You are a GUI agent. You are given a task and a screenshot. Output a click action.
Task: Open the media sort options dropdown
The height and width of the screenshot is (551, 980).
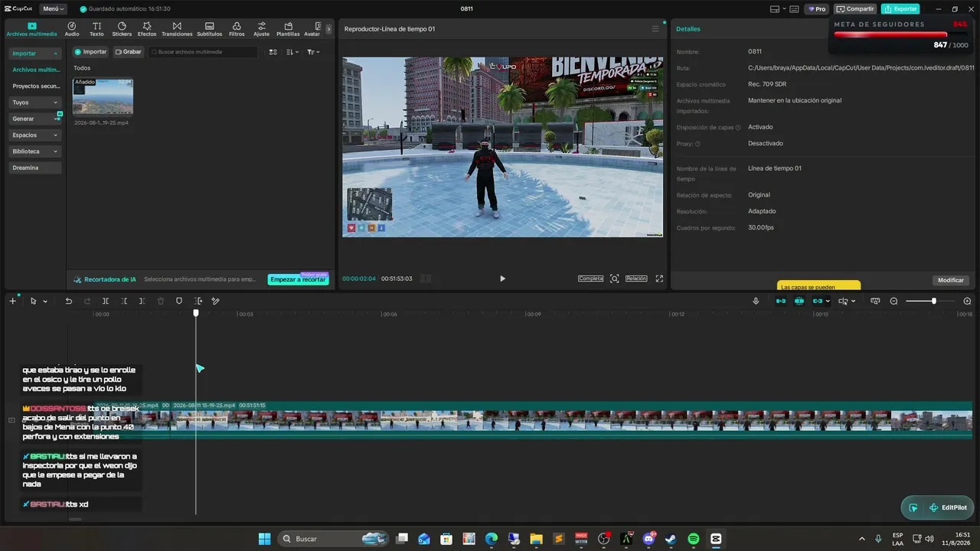click(292, 52)
